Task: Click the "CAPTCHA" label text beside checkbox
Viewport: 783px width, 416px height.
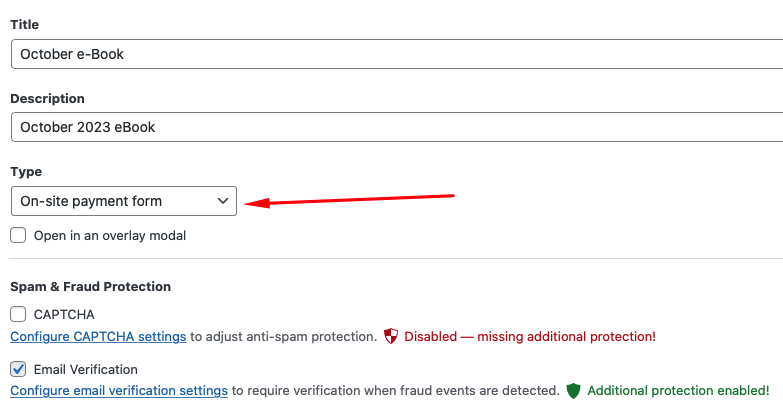Action: [64, 314]
